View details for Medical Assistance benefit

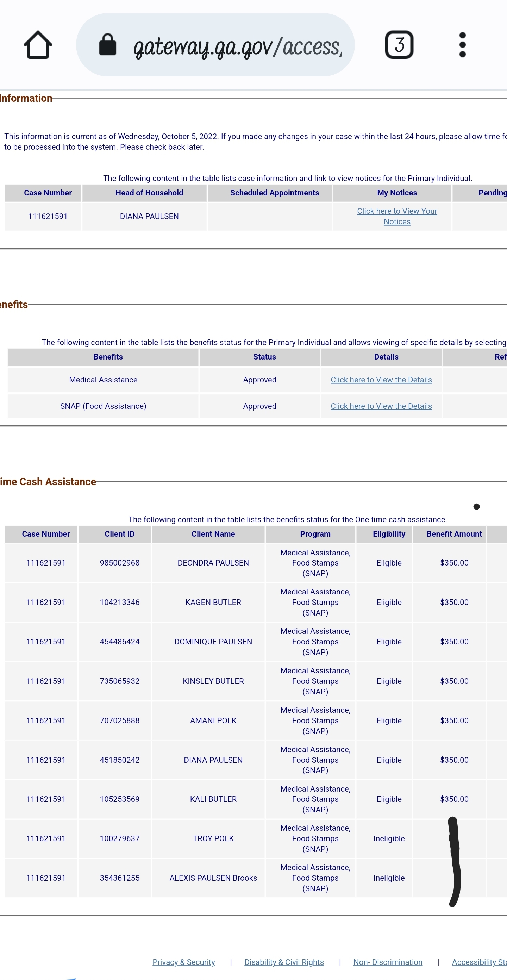point(381,380)
